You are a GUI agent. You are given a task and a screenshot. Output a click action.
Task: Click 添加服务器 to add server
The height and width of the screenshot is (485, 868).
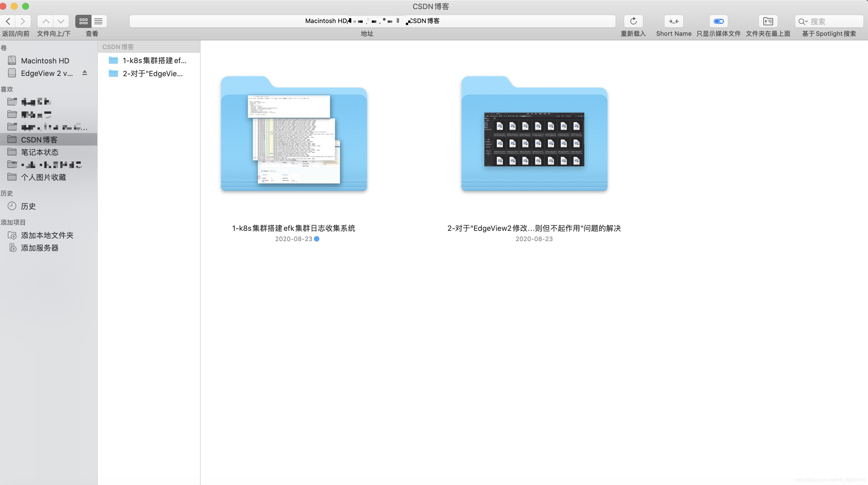click(x=40, y=248)
